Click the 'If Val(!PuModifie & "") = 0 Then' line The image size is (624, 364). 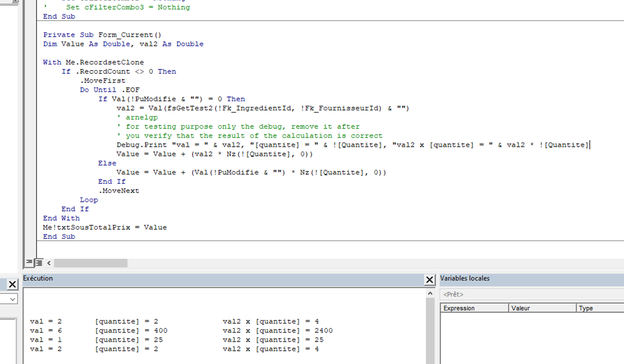(172, 99)
